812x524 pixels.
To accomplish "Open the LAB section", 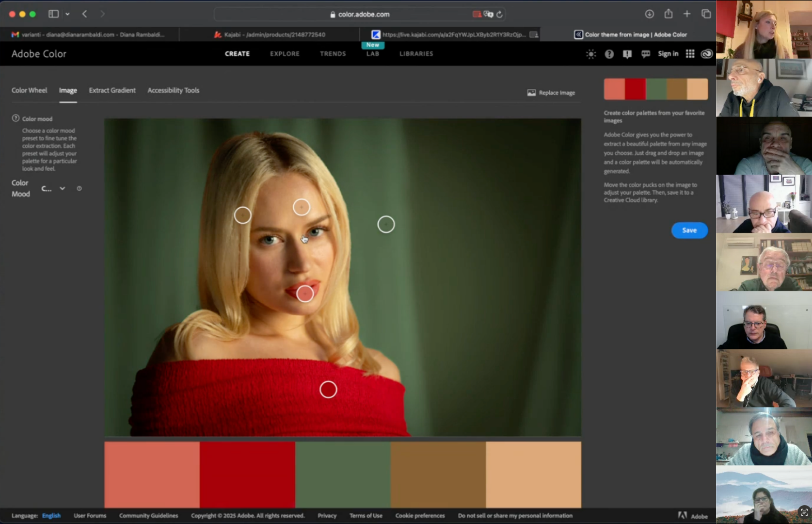I will click(x=373, y=54).
